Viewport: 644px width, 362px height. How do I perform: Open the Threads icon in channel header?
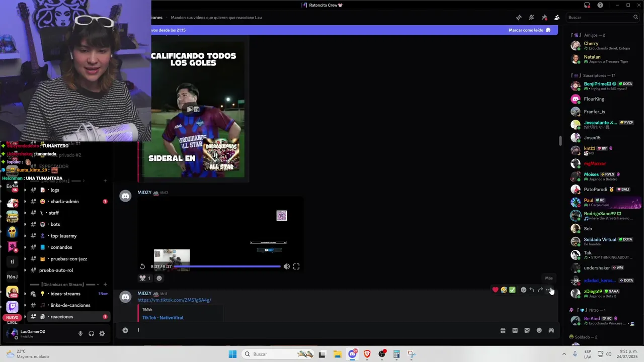click(x=519, y=18)
